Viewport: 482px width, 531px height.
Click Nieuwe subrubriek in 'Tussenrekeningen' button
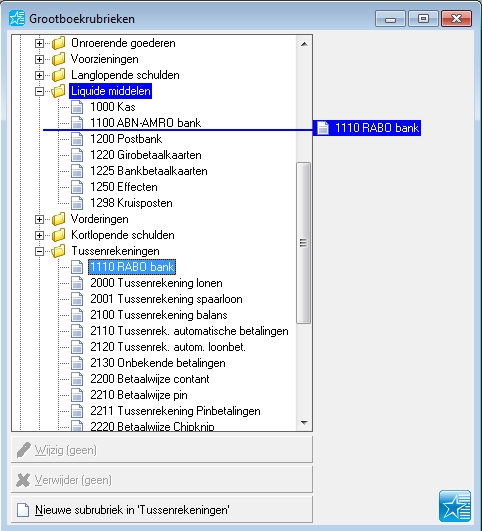click(162, 510)
